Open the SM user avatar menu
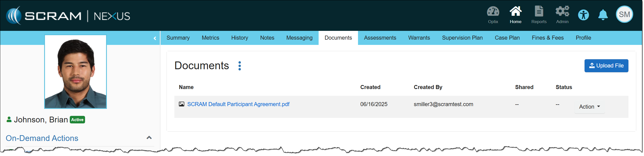The width and height of the screenshot is (644, 156). click(x=624, y=15)
